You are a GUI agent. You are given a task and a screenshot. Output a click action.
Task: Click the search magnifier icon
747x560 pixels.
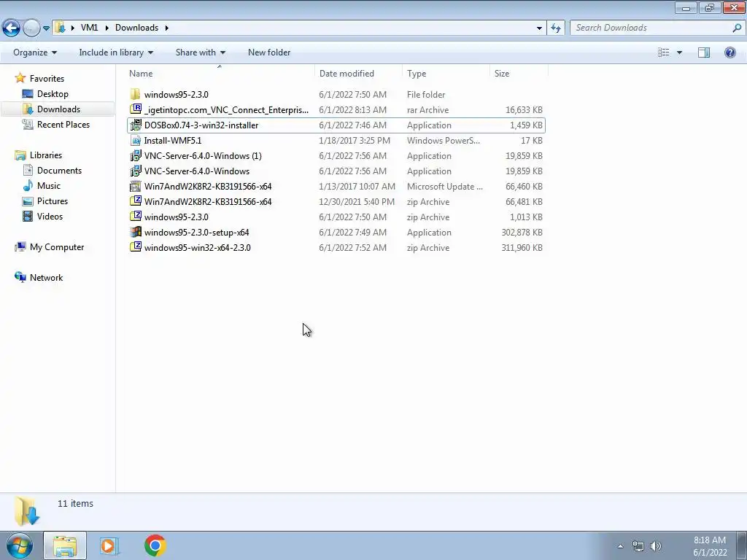[737, 28]
